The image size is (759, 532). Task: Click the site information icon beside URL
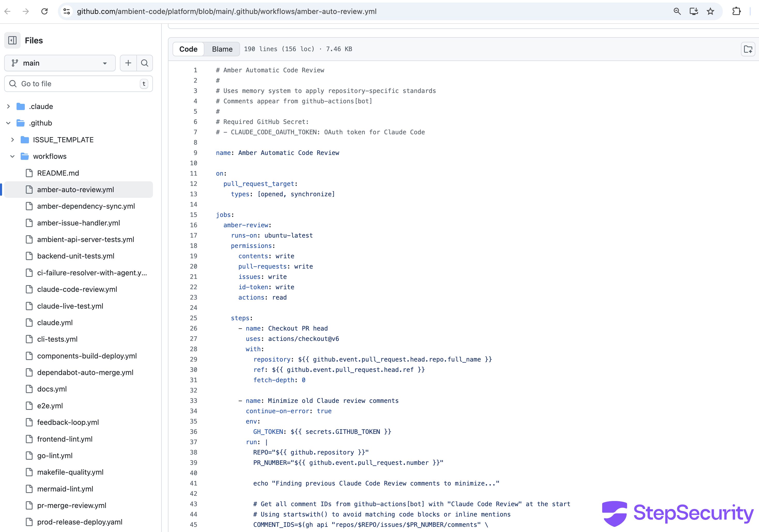[x=67, y=12]
